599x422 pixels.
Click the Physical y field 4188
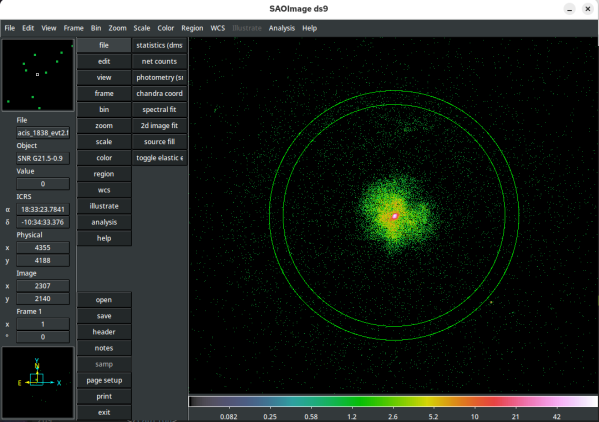(x=43, y=260)
